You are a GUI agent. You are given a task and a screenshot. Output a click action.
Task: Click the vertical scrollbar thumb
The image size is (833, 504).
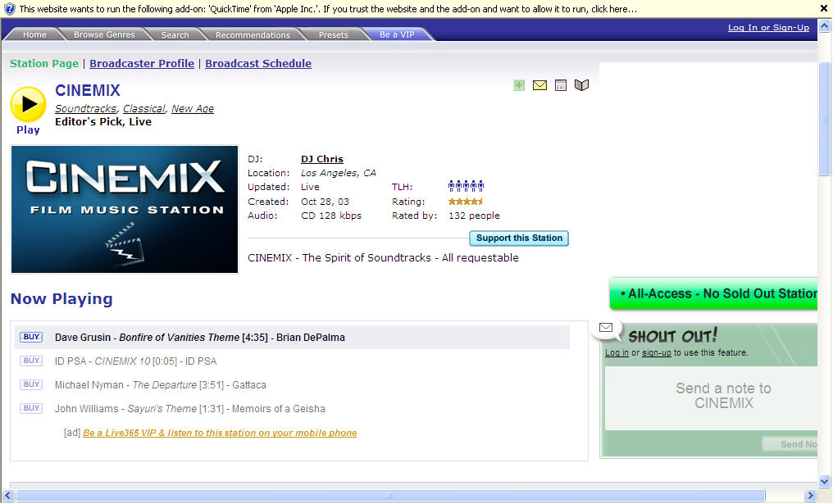pos(825,119)
